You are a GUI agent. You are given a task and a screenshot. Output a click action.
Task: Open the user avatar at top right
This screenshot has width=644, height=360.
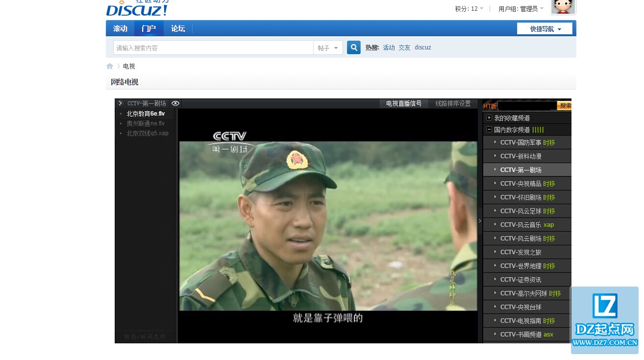coord(564,7)
